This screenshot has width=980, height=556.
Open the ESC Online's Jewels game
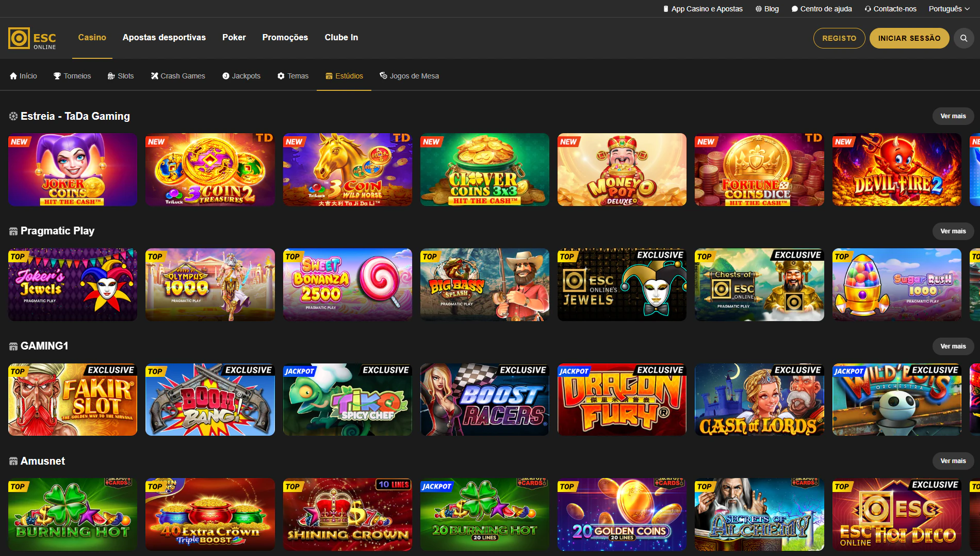point(622,284)
